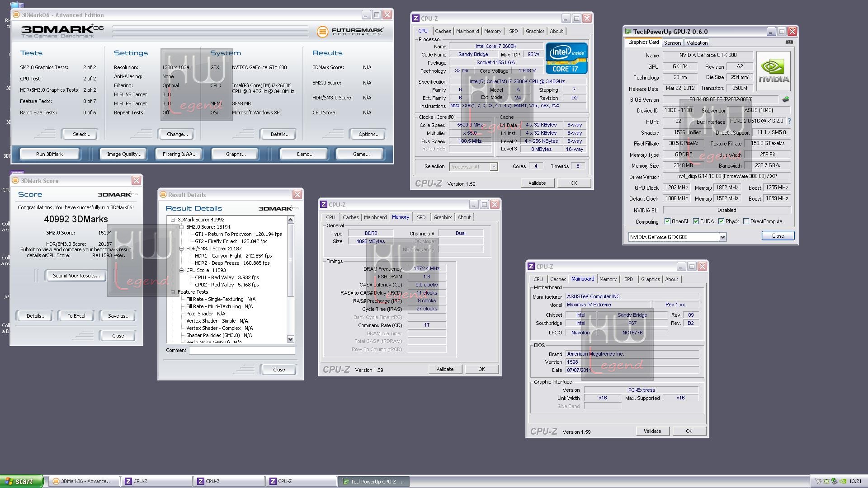Click the Graphs button in 3DMark06
Image resolution: width=868 pixels, height=488 pixels.
tap(236, 154)
